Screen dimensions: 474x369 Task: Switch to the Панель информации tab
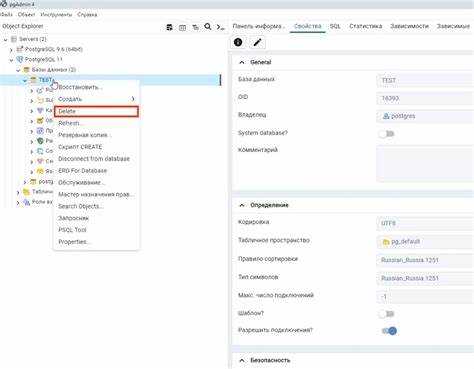click(x=258, y=26)
